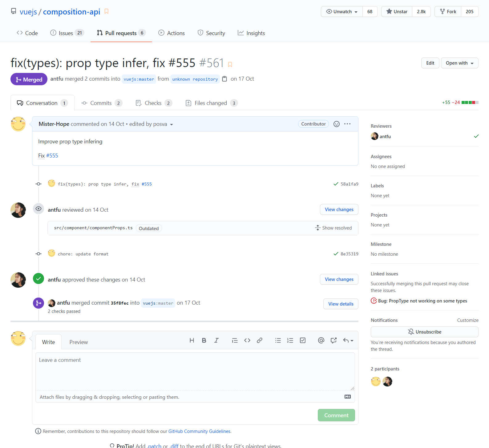Click antfu's avatar beside the review event
Viewport: 489px width, 448px height.
click(x=18, y=210)
